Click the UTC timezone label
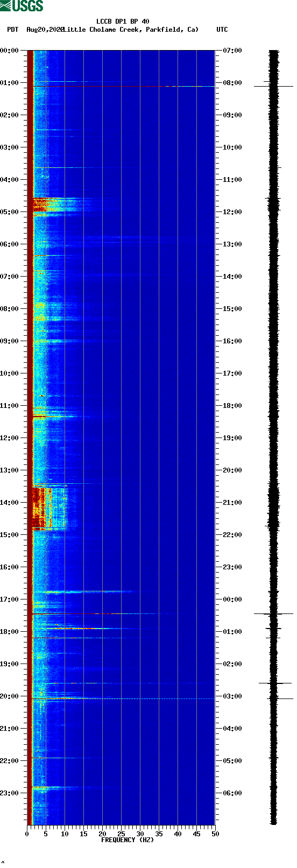Image resolution: width=297 pixels, height=868 pixels. pos(222,30)
